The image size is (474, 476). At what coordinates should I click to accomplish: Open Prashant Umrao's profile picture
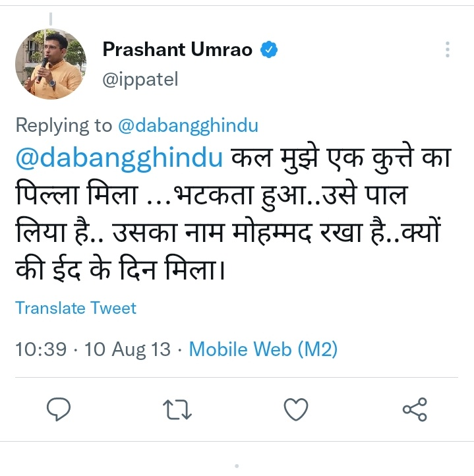coord(50,63)
